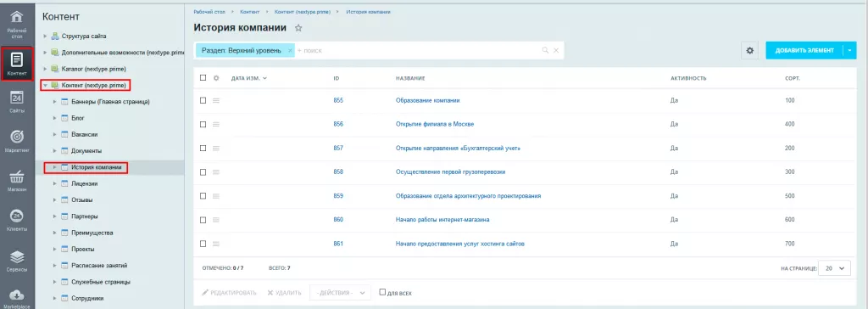Open the Маркетинг target icon
The width and height of the screenshot is (868, 309).
(x=17, y=137)
